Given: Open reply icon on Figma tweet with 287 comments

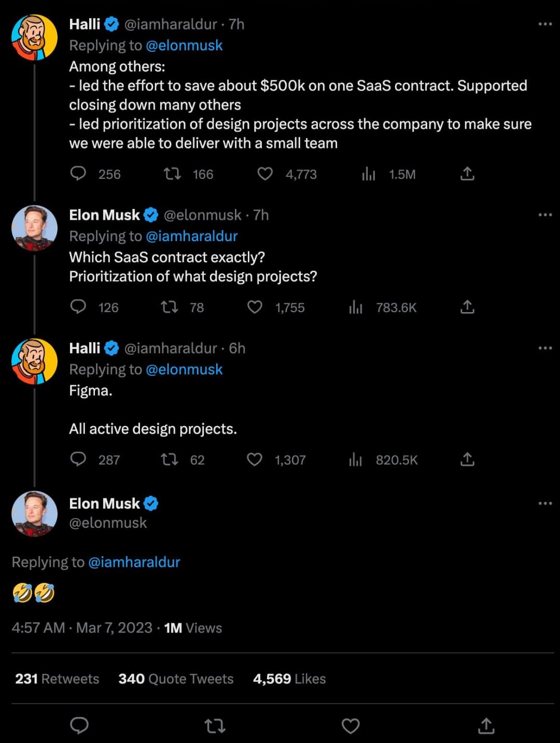Looking at the screenshot, I should 78,459.
